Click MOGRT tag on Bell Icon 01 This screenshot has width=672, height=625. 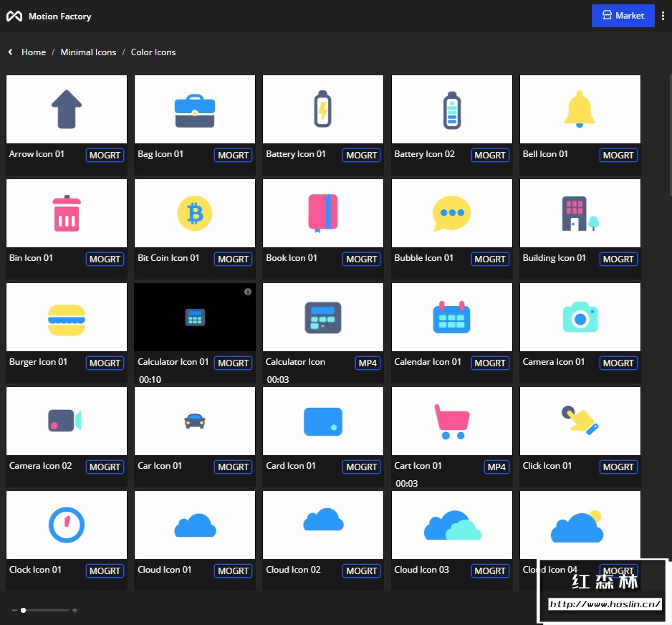[x=618, y=156]
